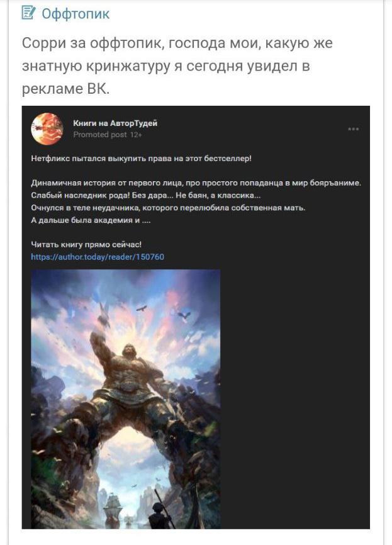392x545 pixels.
Task: Open the three-dot post options menu
Action: pyautogui.click(x=353, y=129)
